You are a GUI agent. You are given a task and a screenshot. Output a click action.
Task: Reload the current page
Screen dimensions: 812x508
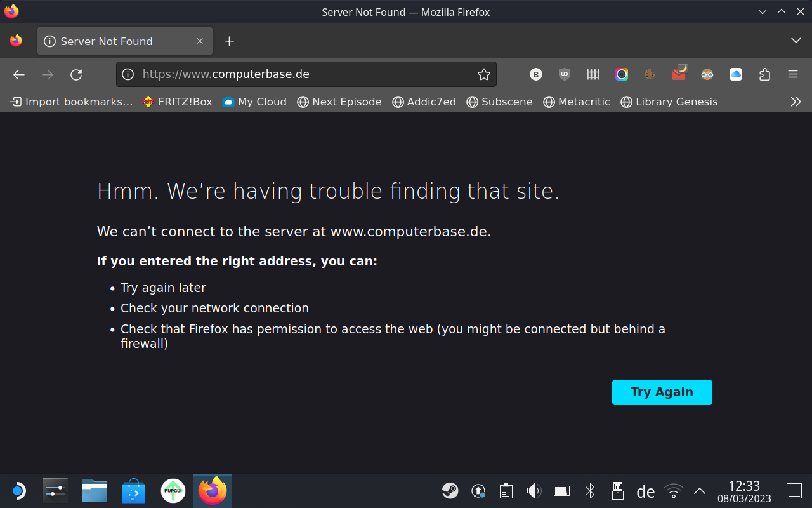[76, 74]
